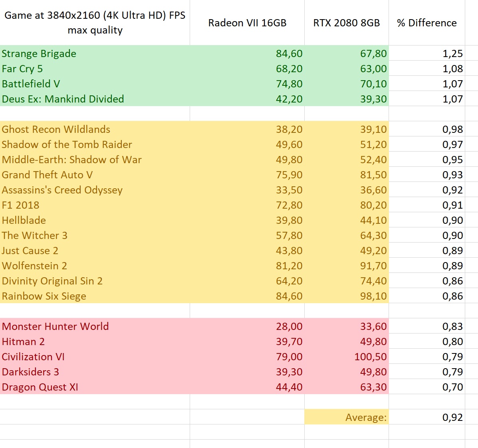Click the difference value 1,25
The width and height of the screenshot is (478, 448).
pos(427,53)
